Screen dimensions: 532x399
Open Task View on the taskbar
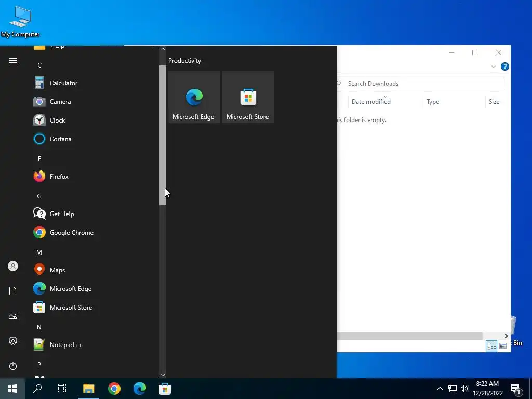[x=62, y=389]
